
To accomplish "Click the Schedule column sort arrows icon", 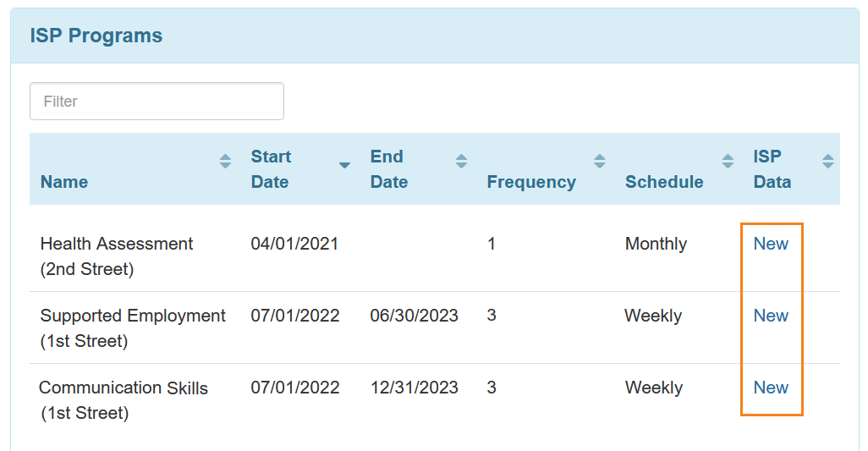I will [728, 161].
